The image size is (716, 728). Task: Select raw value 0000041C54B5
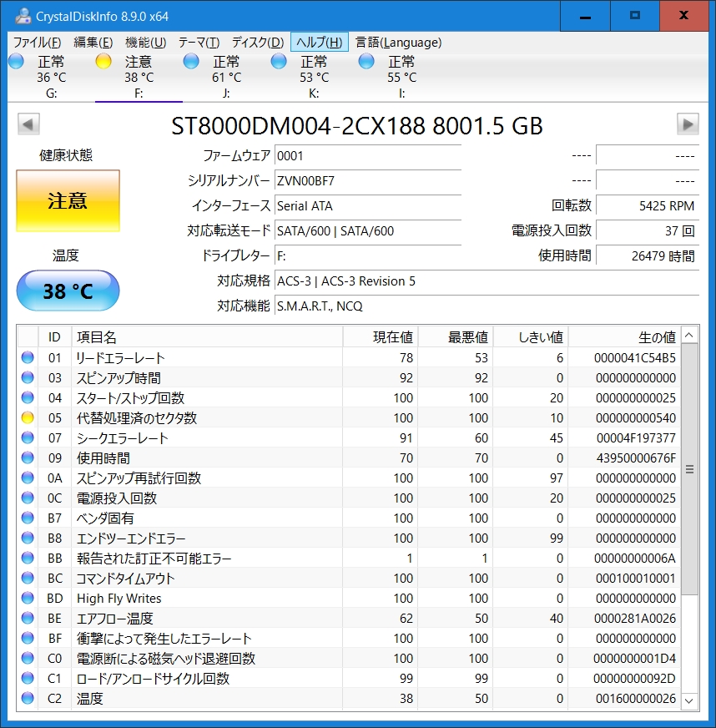pyautogui.click(x=634, y=358)
